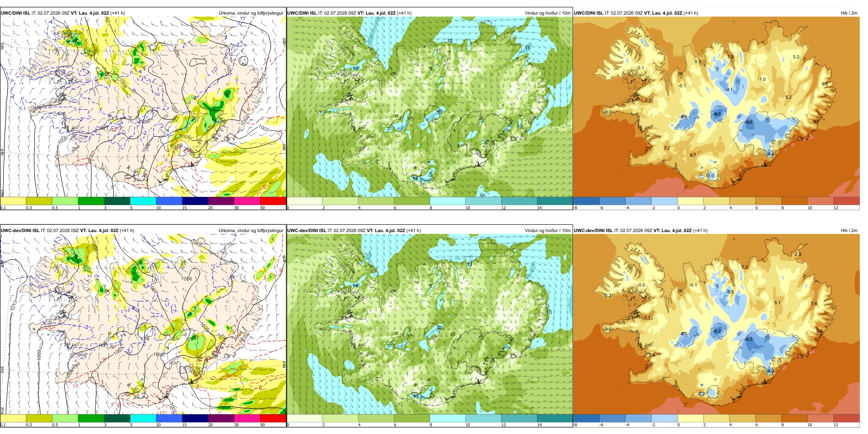
Task: Pick the red 12 swatch in top temperature legend
Action: point(847,201)
